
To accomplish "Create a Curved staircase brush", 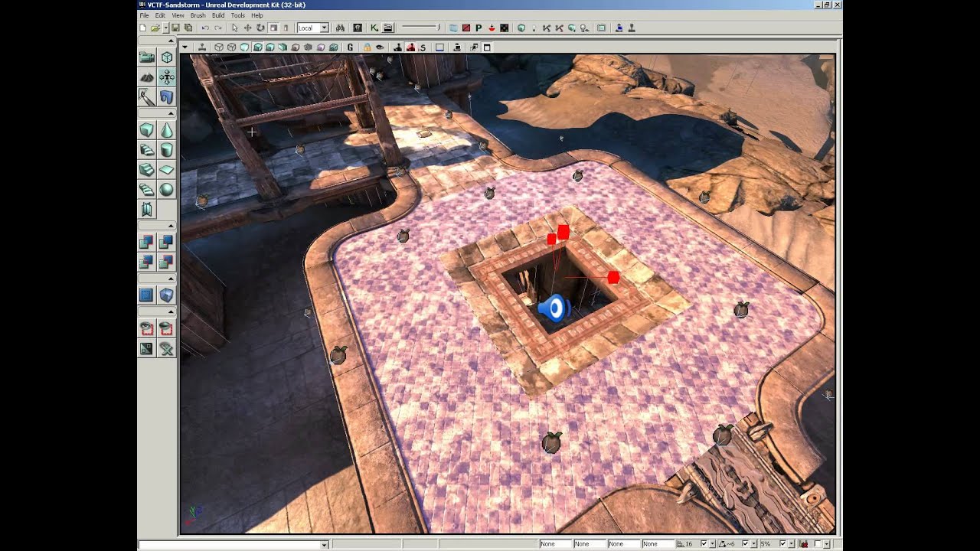I will (147, 150).
